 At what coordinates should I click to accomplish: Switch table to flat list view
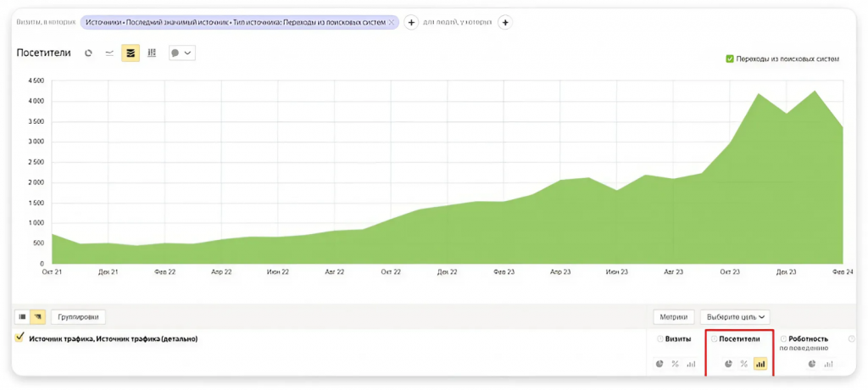click(23, 317)
